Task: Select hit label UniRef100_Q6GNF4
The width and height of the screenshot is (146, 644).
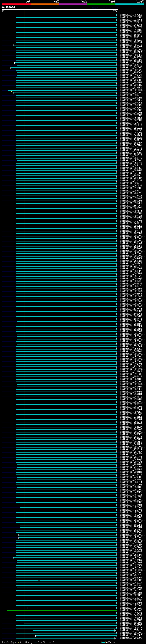Action: click(131, 259)
